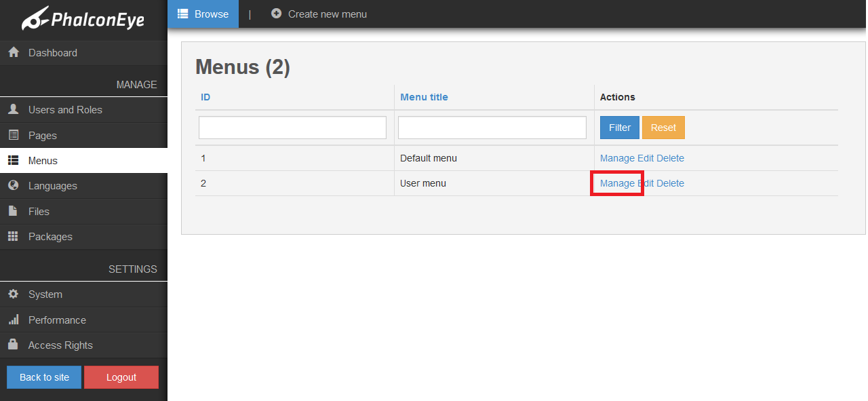Click the Reset button
The image size is (868, 401).
pyautogui.click(x=663, y=128)
